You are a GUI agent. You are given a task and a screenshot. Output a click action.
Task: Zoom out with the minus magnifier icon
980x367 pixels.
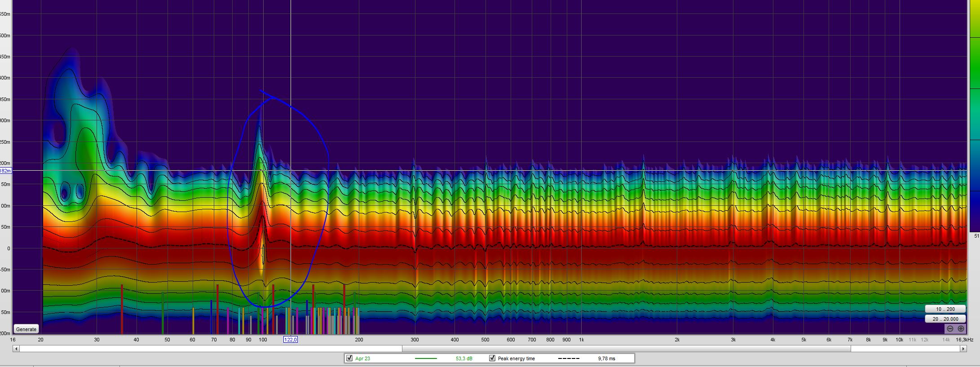pos(950,329)
